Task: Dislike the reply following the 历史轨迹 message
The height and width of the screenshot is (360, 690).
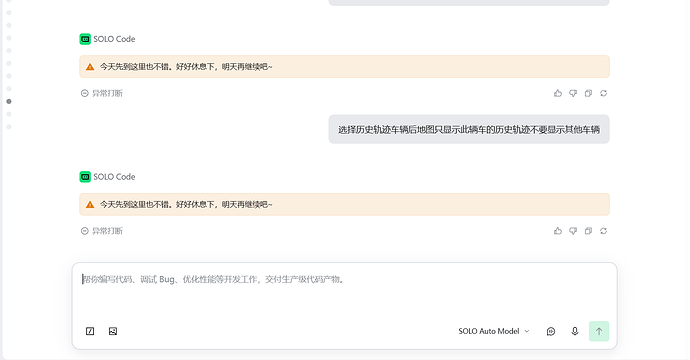Action: 573,231
